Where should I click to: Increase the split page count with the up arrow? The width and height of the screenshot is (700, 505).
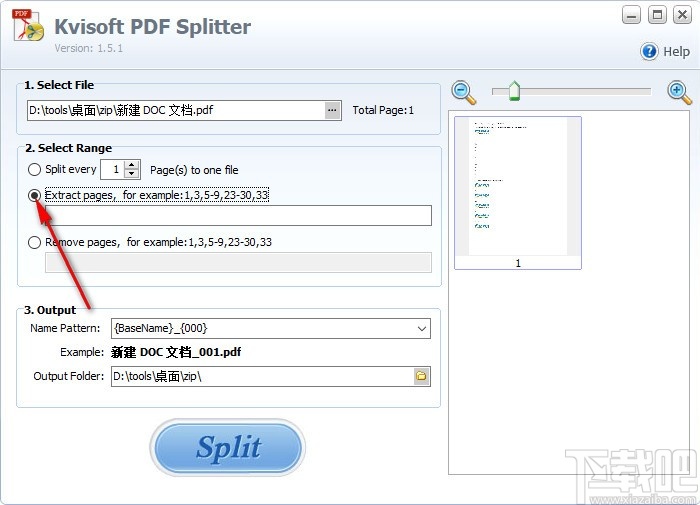(131, 165)
